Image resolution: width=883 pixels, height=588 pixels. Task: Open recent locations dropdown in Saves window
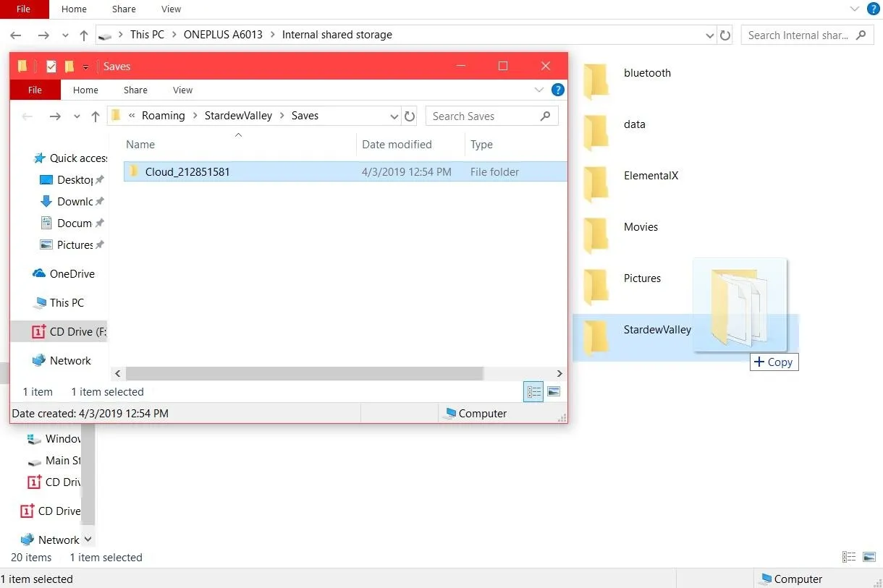click(x=77, y=116)
